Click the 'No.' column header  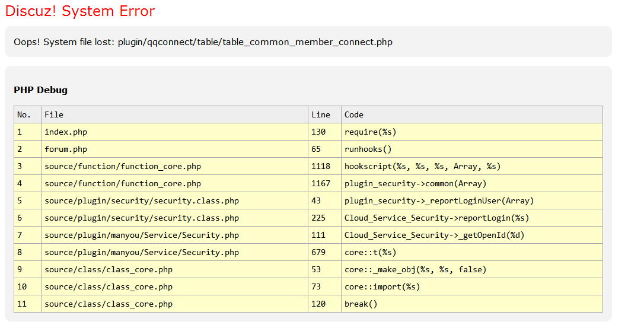coord(27,114)
